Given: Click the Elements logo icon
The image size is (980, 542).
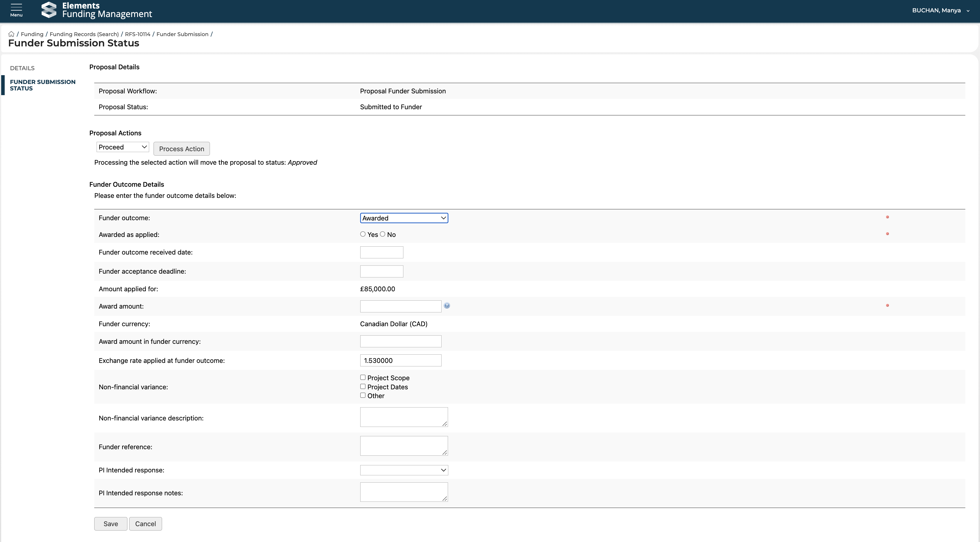Looking at the screenshot, I should (49, 10).
